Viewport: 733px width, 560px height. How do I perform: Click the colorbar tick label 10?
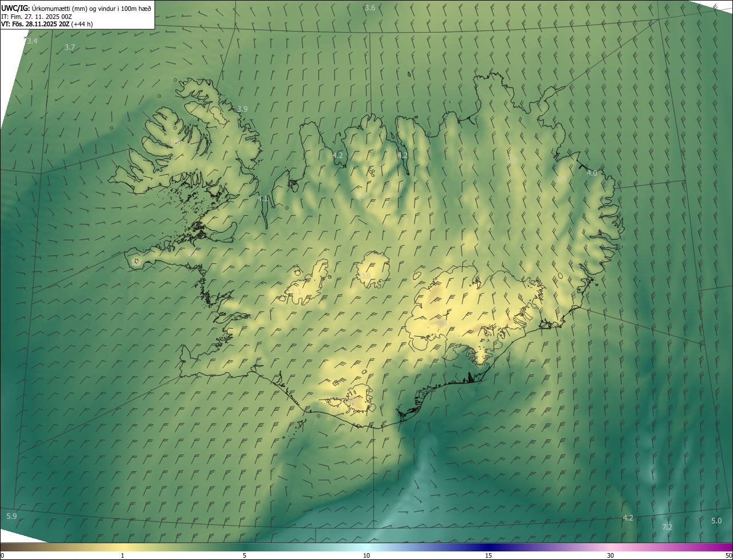pos(366,555)
